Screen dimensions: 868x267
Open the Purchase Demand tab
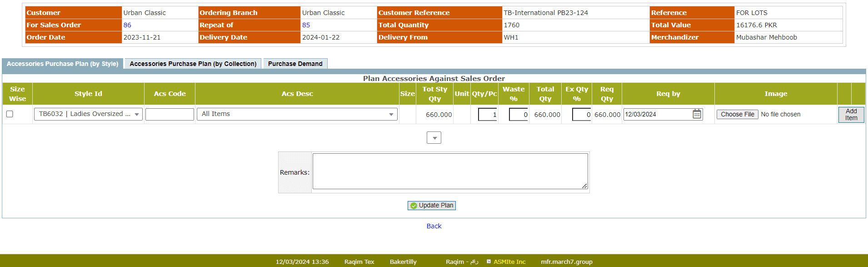pos(295,64)
